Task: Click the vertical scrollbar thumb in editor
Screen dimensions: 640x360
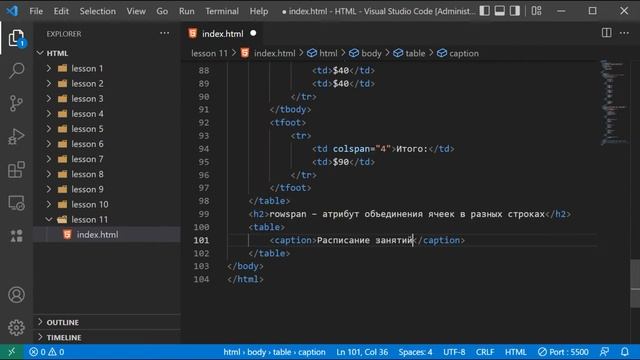Action: tap(635, 284)
